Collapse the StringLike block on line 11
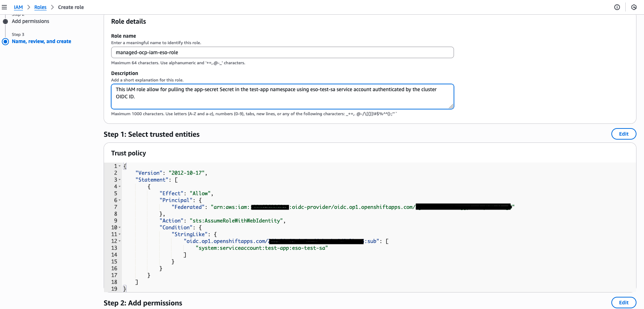Viewport: 644px width, 309px height. click(x=120, y=234)
